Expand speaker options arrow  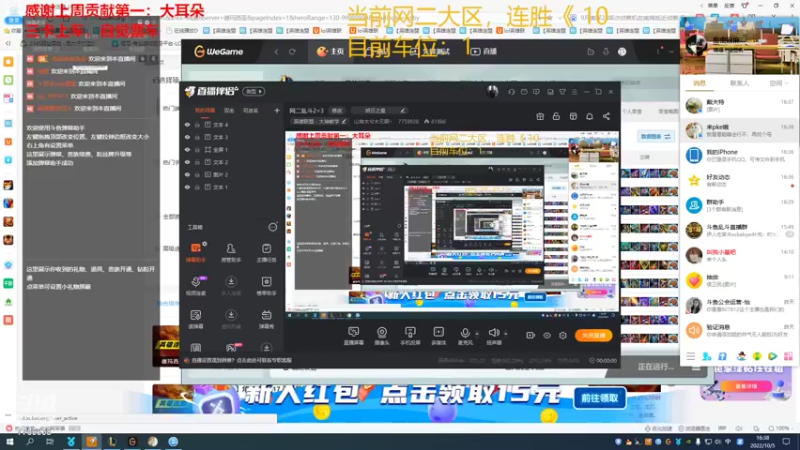pos(506,334)
